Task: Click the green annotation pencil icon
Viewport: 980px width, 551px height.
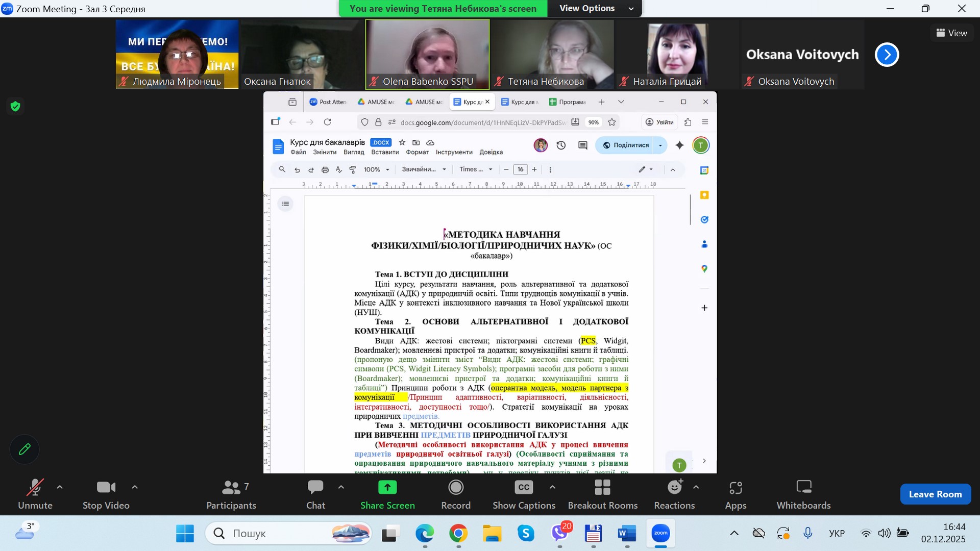Action: pos(24,449)
